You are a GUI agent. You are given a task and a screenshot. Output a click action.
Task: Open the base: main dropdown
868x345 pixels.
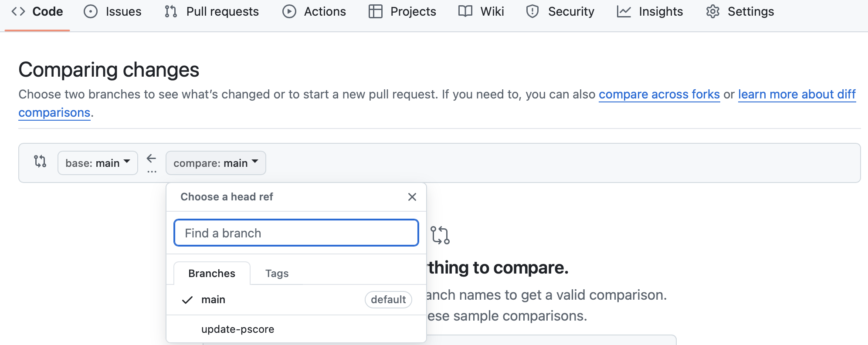[x=98, y=163]
